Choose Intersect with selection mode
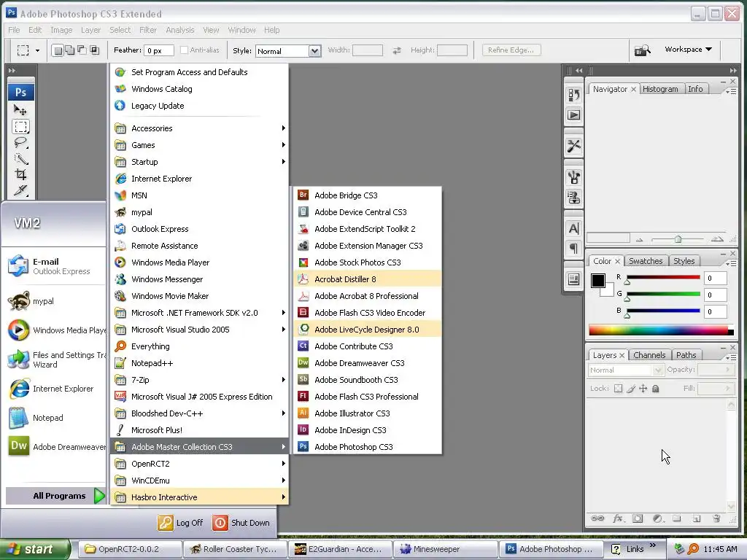 click(94, 50)
